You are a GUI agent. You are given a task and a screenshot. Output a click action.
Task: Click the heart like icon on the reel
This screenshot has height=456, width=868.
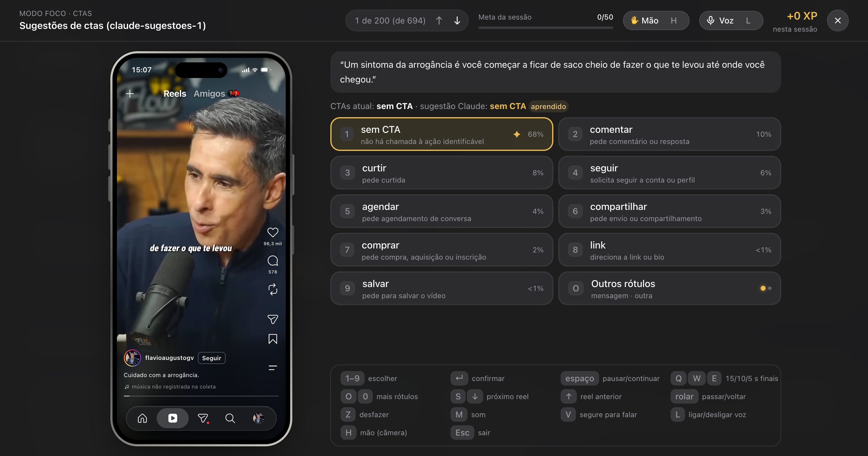[272, 233]
